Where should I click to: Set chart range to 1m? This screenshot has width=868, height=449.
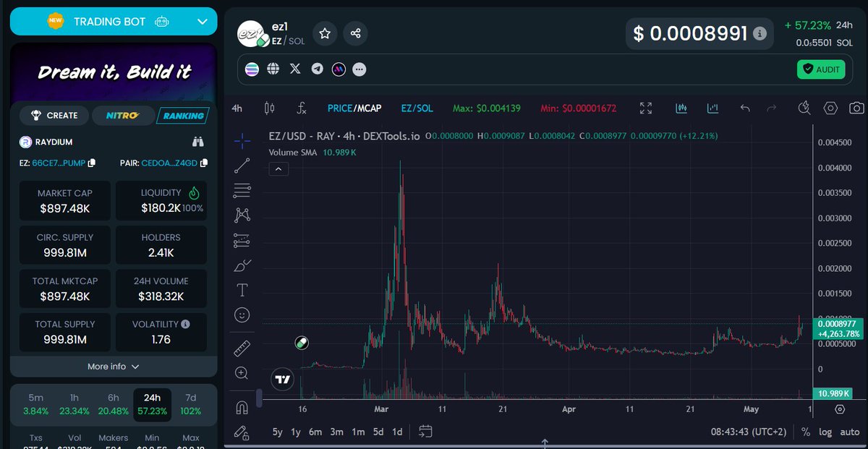[x=358, y=432]
